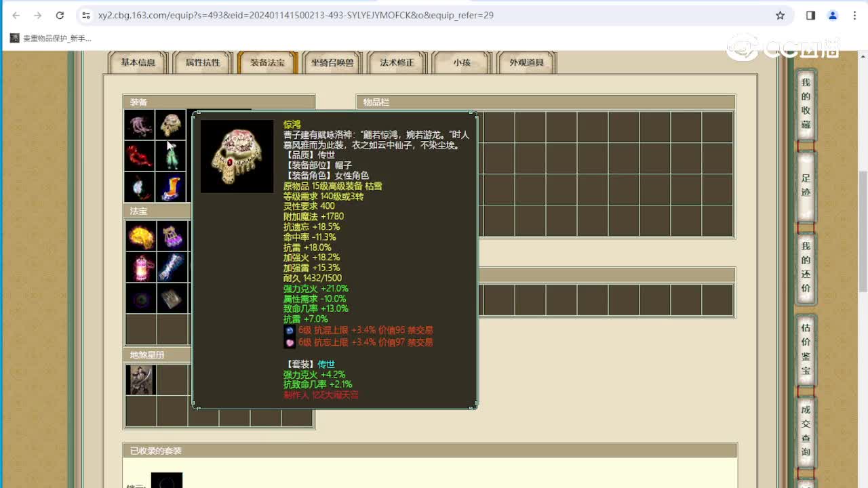The height and width of the screenshot is (488, 868).
Task: Select the purple pavilion talisman icon
Action: [171, 236]
